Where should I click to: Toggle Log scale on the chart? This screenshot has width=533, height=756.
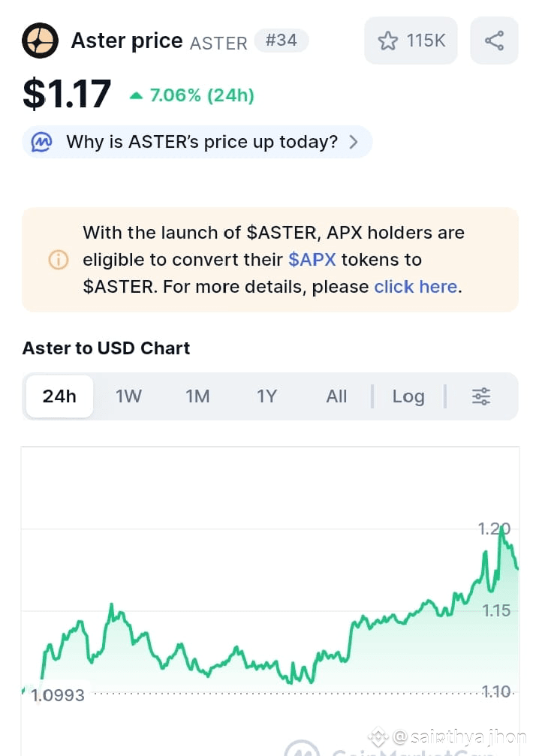point(408,396)
